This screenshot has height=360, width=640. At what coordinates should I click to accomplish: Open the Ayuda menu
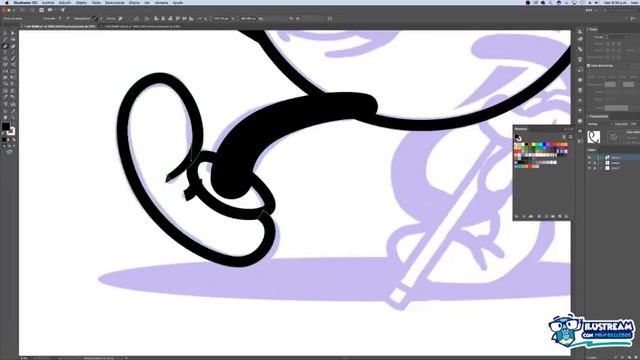pos(178,2)
